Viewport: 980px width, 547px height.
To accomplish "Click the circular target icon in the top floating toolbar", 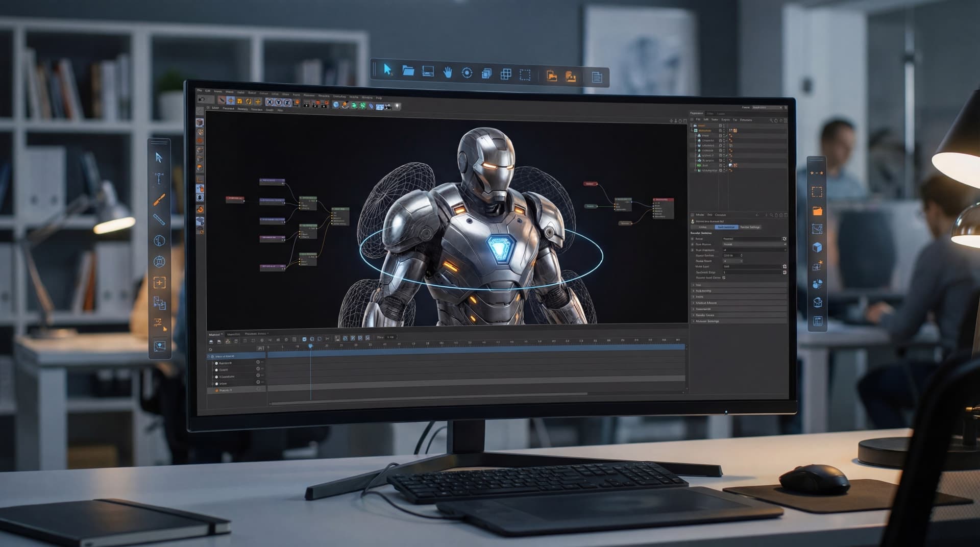I will click(467, 73).
